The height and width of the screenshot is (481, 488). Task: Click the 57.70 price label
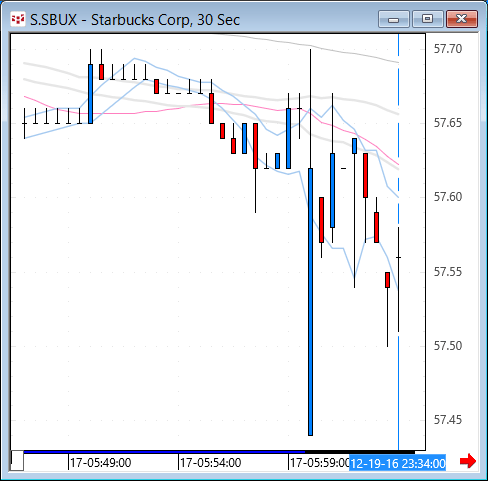[x=448, y=49]
